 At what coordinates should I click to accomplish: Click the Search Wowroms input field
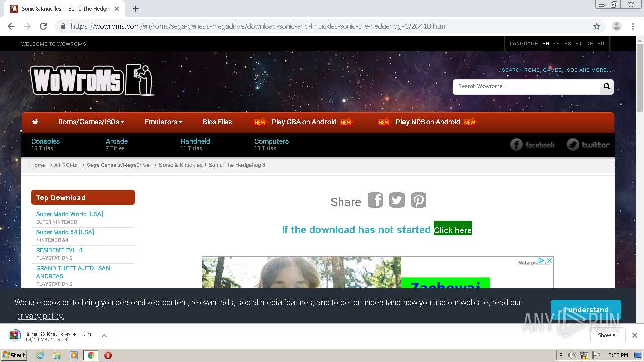click(526, 86)
